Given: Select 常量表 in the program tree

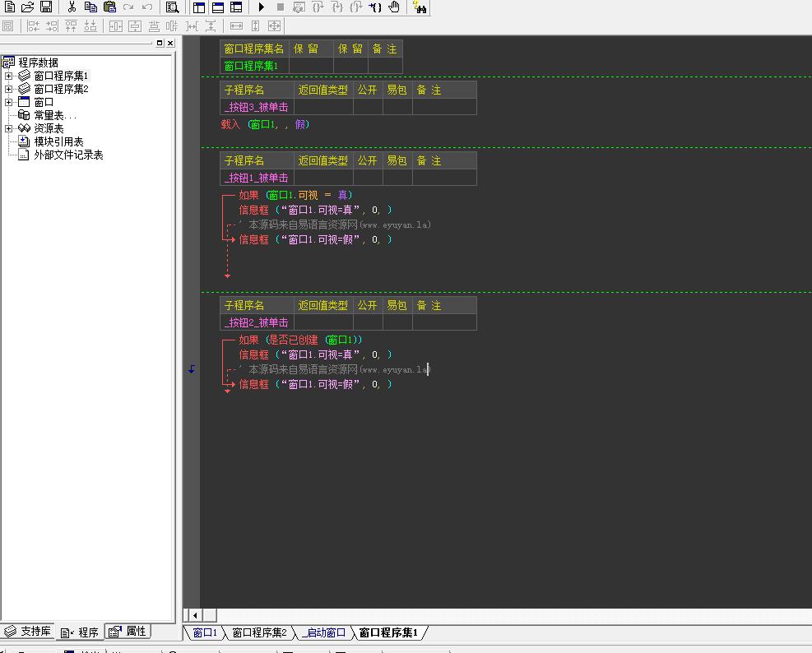Looking at the screenshot, I should [55, 115].
